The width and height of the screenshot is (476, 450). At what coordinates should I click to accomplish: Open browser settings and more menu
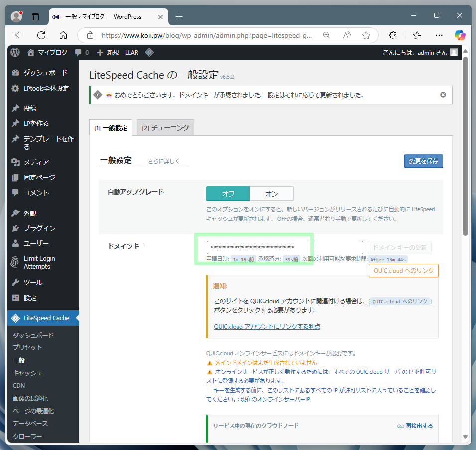coord(439,35)
